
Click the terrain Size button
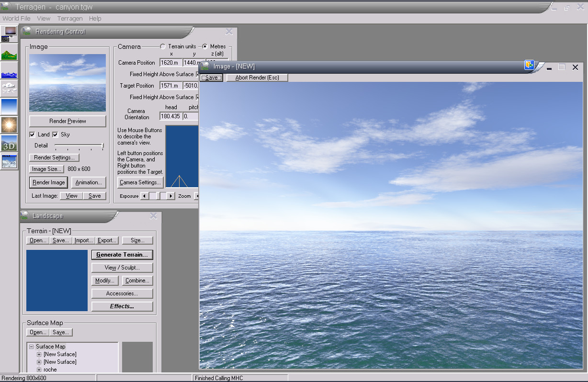point(137,240)
